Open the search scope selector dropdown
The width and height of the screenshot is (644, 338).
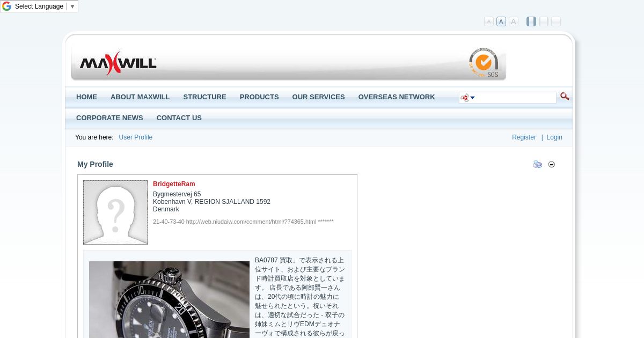[467, 98]
